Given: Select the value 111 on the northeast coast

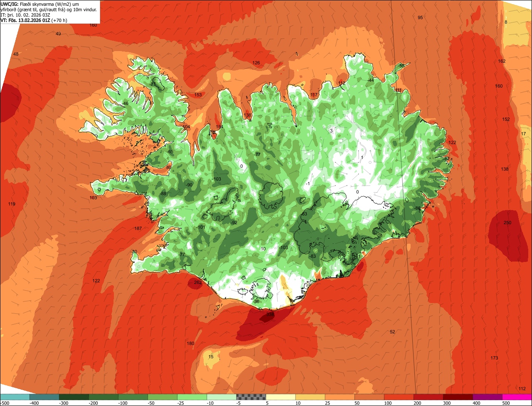Looking at the screenshot, I should pyautogui.click(x=398, y=90).
